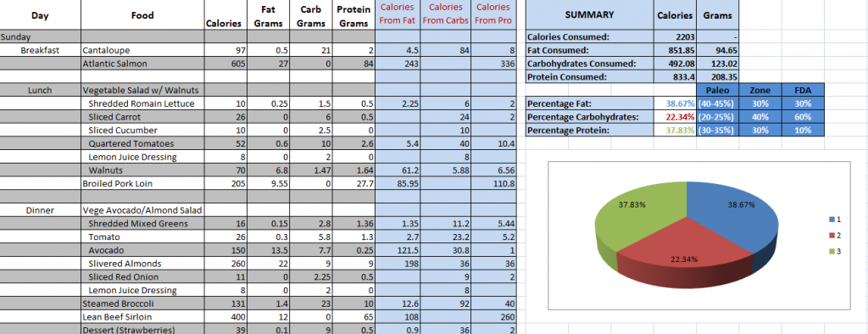This screenshot has height=334, width=868.
Task: Click the Zone column header
Action: click(759, 91)
